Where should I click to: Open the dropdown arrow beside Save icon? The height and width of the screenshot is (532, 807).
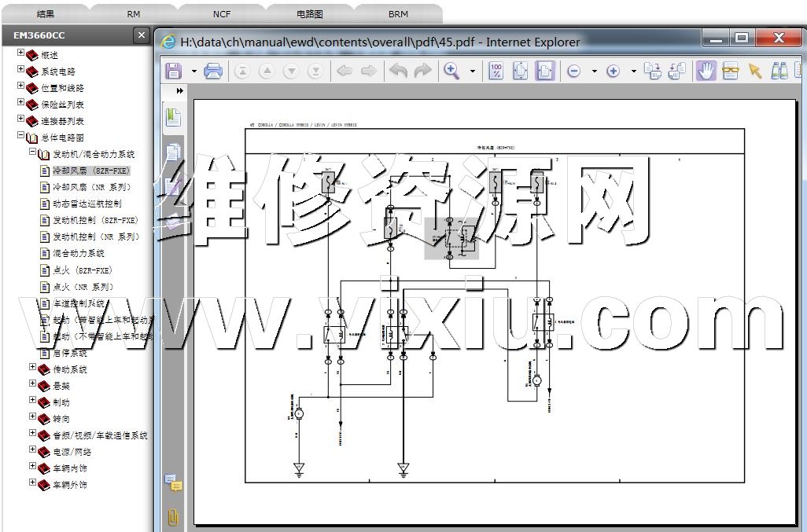pos(194,72)
